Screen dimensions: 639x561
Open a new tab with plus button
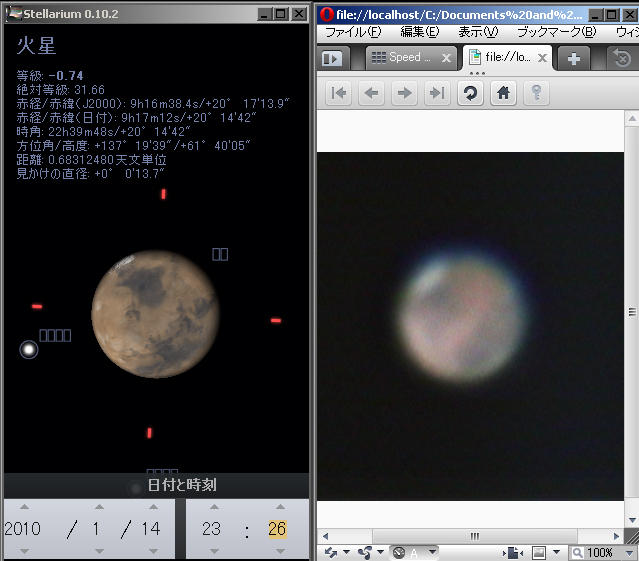click(574, 58)
